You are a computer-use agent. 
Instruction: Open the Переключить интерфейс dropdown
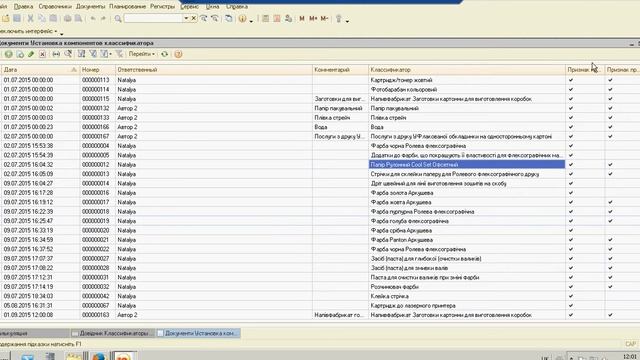tap(28, 31)
